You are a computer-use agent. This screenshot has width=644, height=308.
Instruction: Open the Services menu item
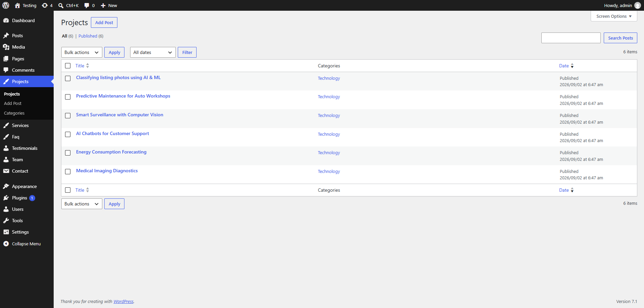tap(27, 125)
